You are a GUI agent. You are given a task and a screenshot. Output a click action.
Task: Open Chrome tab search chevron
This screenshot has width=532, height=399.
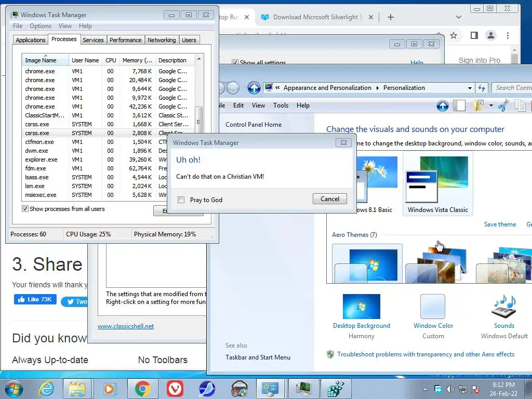point(458,17)
